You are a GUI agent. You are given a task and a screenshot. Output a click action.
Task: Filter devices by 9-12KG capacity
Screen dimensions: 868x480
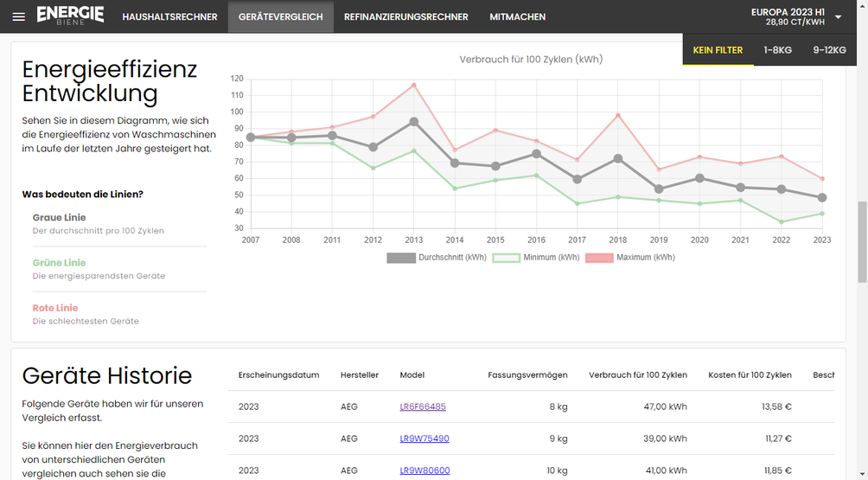coord(829,50)
